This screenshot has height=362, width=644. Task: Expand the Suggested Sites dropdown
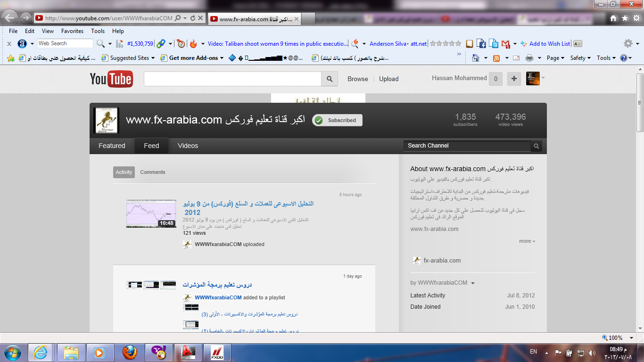152,58
